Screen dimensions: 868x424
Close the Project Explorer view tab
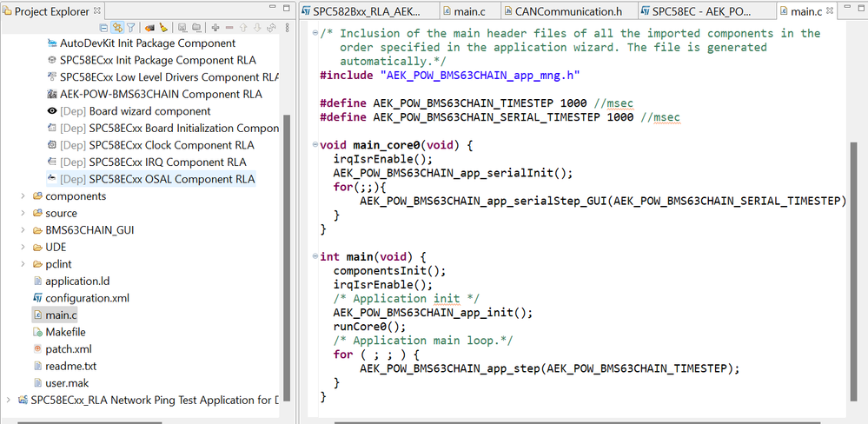click(96, 10)
